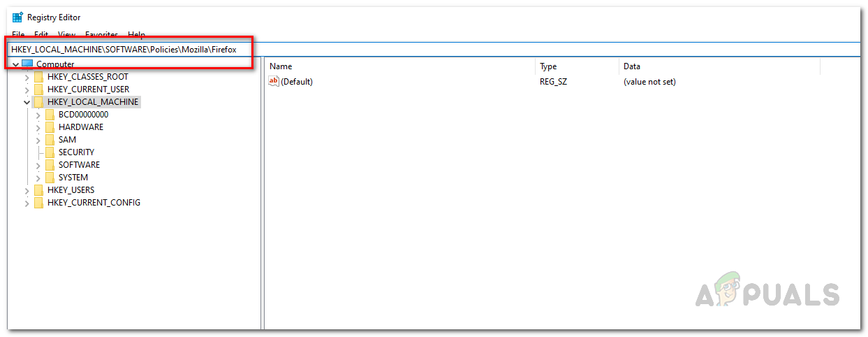
Task: Open the File menu
Action: [x=18, y=34]
